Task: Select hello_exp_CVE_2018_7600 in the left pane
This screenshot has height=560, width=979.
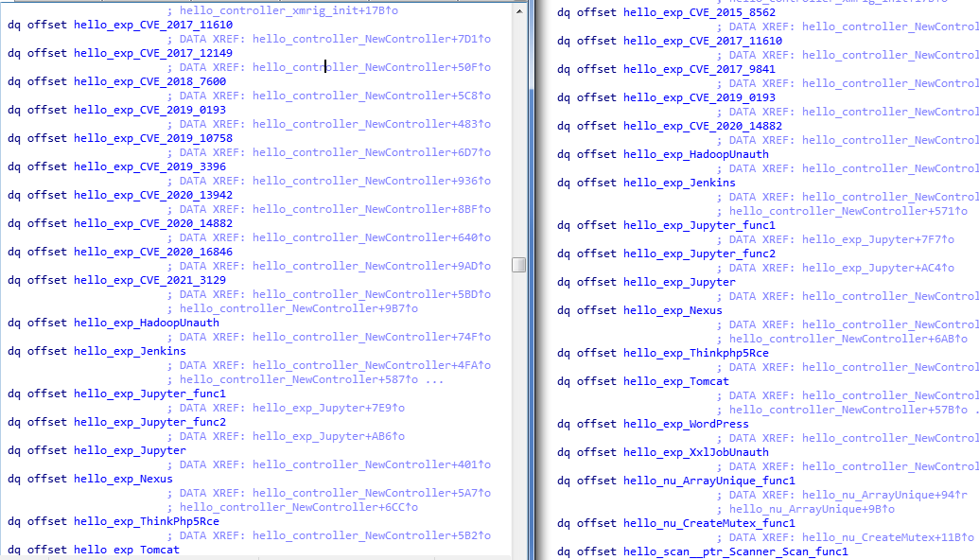Action: coord(149,81)
